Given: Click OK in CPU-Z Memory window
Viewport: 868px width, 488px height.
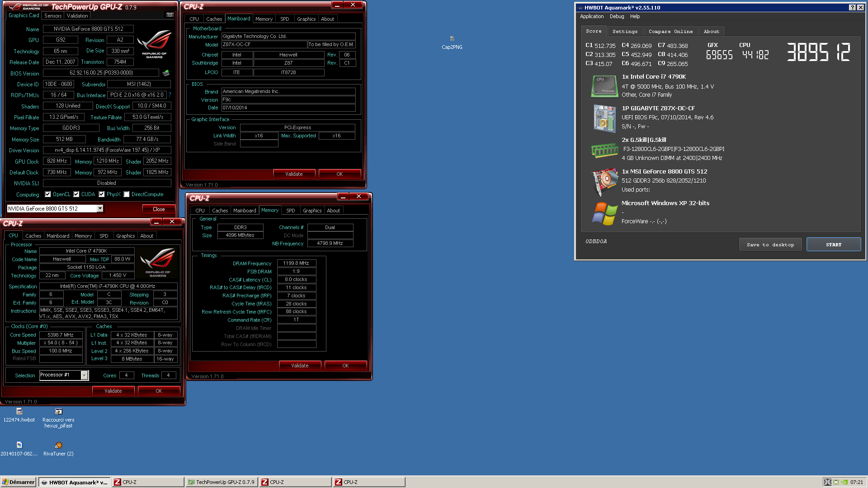Looking at the screenshot, I should [x=345, y=366].
